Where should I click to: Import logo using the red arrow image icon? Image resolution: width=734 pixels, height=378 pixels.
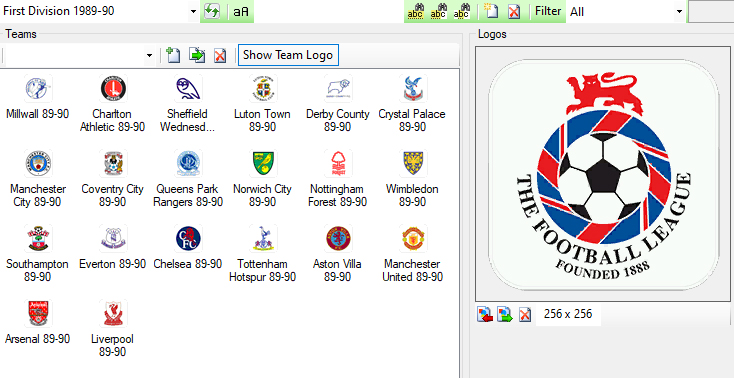(485, 314)
